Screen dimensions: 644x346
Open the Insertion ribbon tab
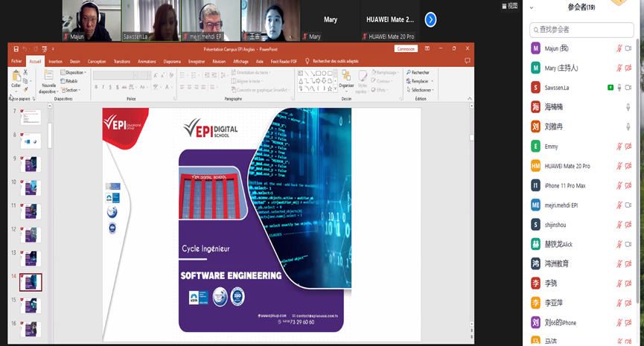55,62
